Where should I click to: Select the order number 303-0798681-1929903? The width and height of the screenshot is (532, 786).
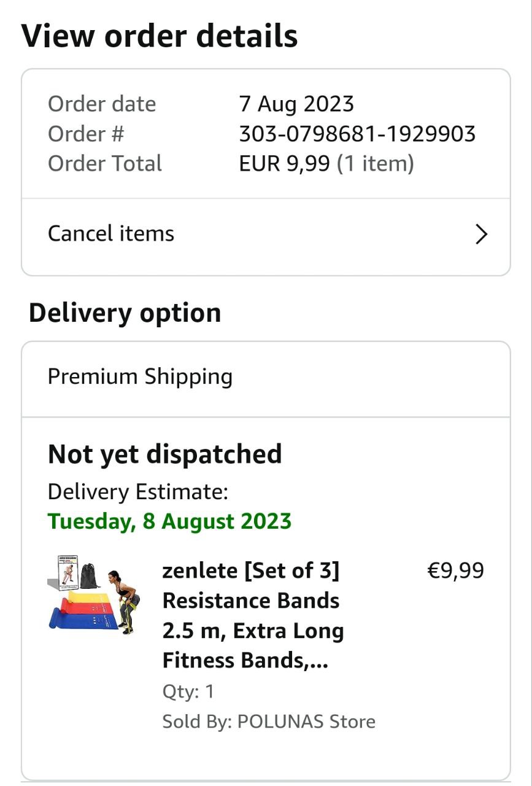357,134
